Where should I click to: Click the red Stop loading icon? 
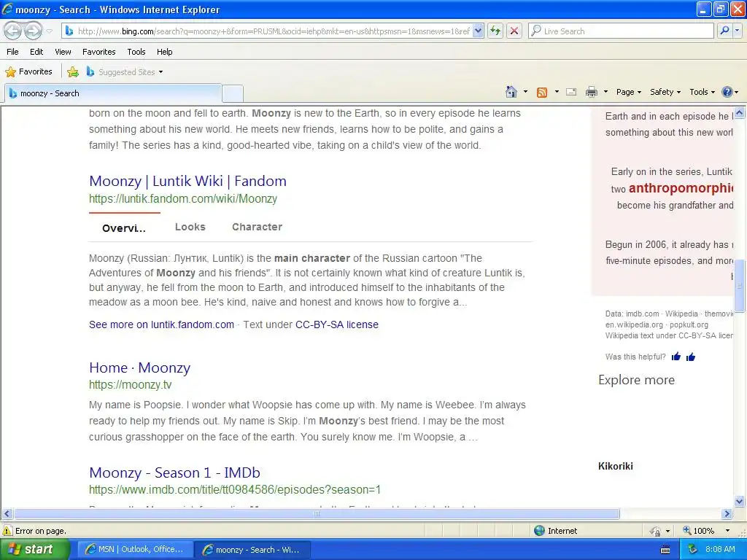tap(514, 31)
